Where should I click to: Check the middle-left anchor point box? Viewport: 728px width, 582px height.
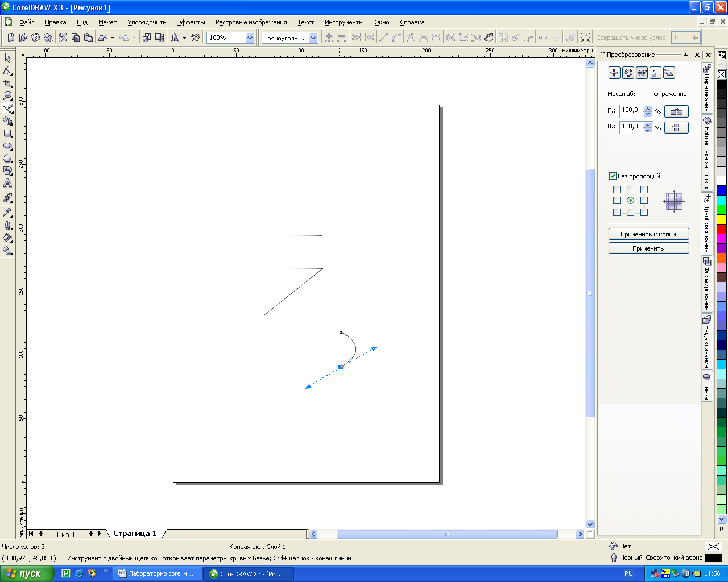point(617,201)
